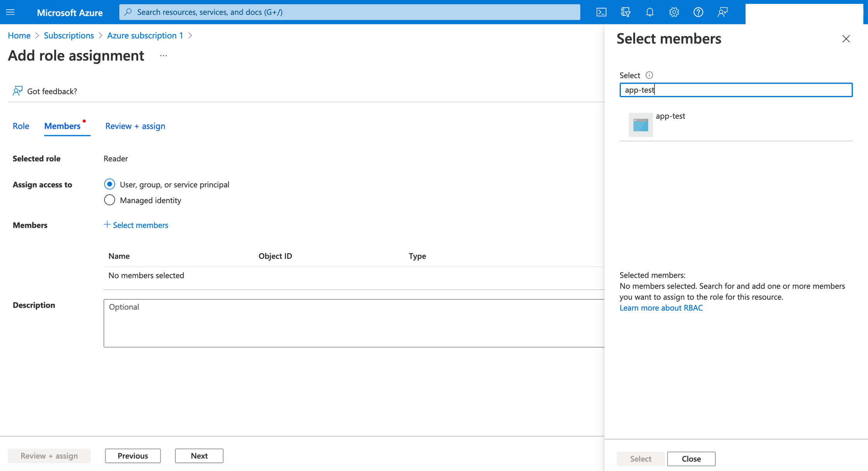This screenshot has width=868, height=471.
Task: Click the No members selected row
Action: (x=354, y=275)
